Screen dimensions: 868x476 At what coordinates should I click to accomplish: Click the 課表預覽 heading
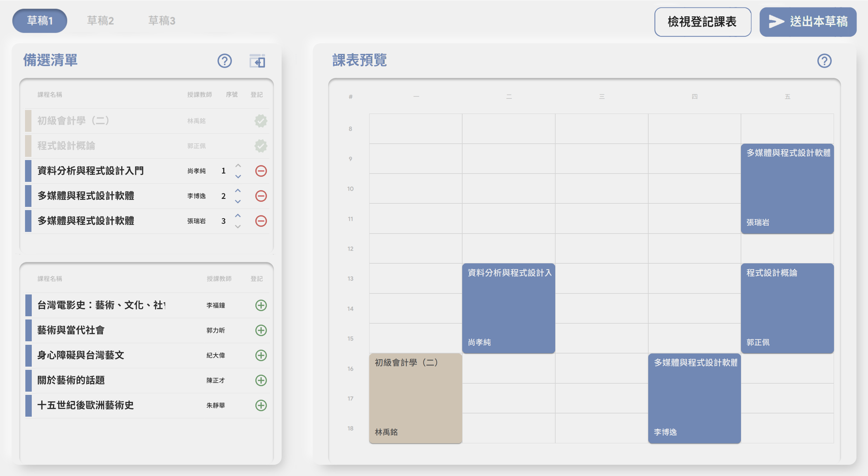pos(359,60)
